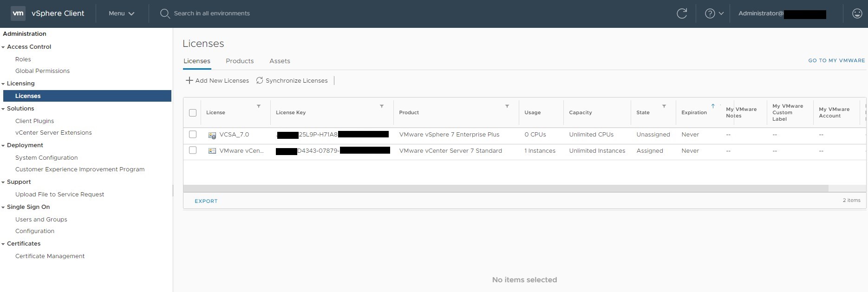Open System Configuration
This screenshot has height=292, width=868.
(x=46, y=157)
